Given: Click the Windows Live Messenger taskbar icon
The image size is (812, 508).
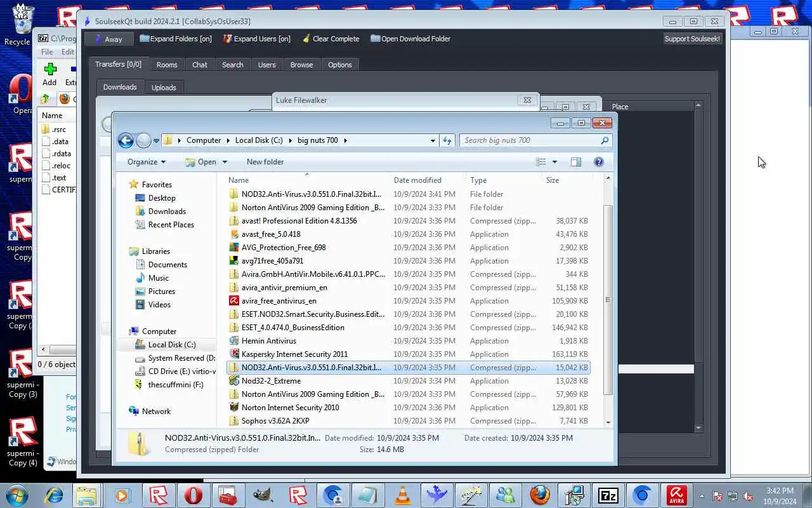Looking at the screenshot, I should pyautogui.click(x=505, y=495).
